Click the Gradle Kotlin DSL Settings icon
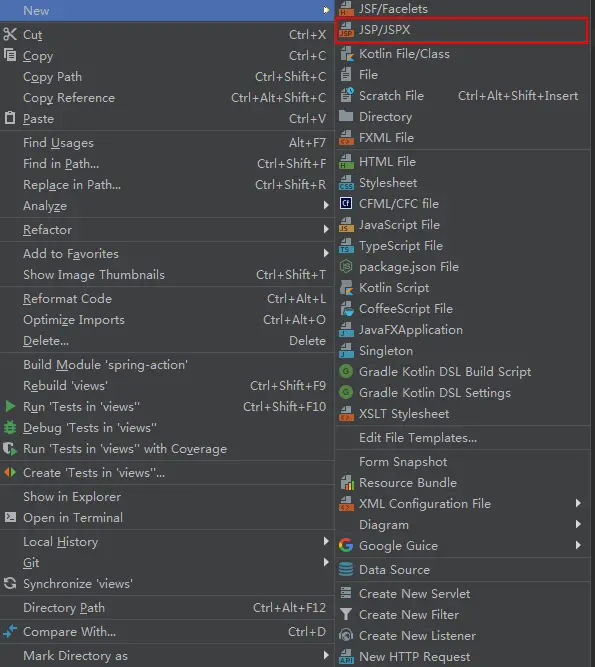The image size is (595, 667). 346,392
